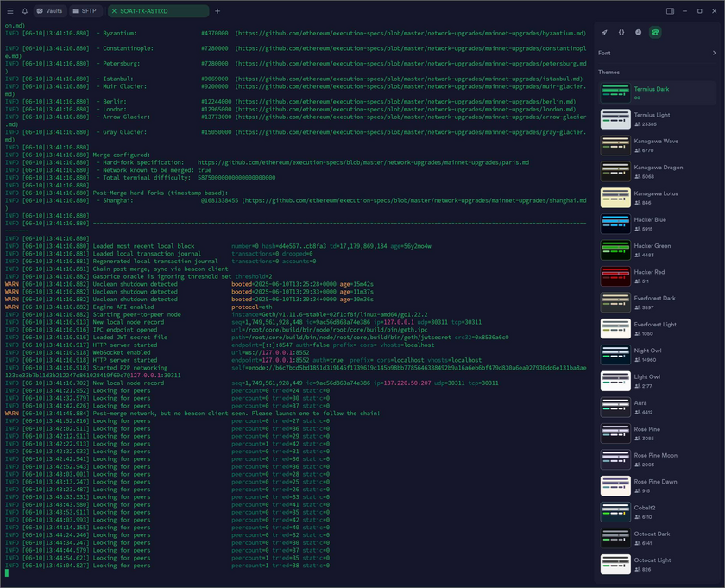The image size is (725, 588).
Task: Click the 'Engine API enabled' warning line
Action: [139, 307]
